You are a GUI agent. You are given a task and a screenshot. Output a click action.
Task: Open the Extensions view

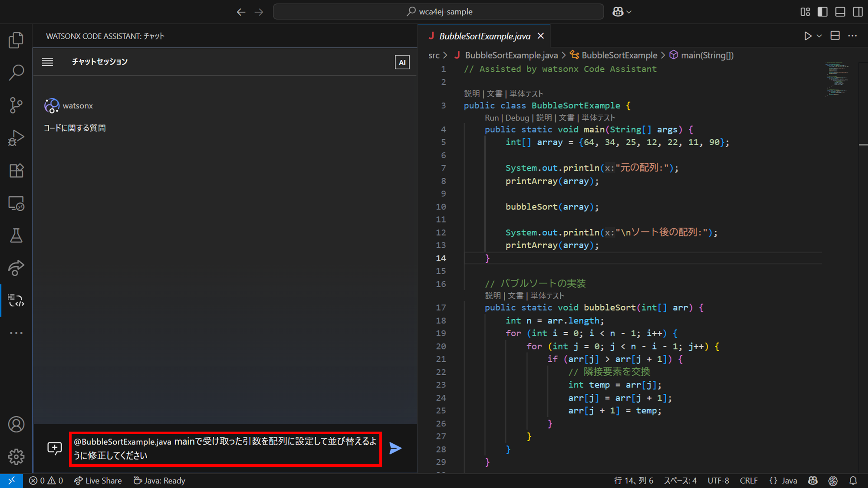click(x=16, y=170)
